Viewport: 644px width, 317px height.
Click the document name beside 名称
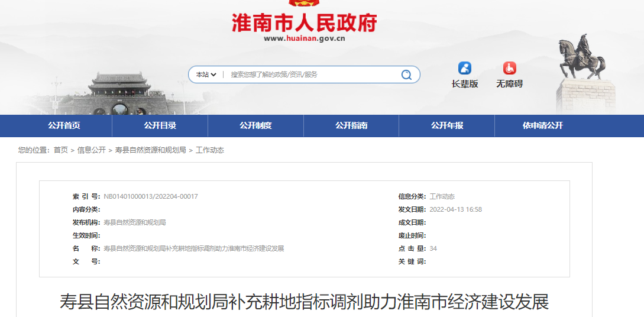coord(194,249)
